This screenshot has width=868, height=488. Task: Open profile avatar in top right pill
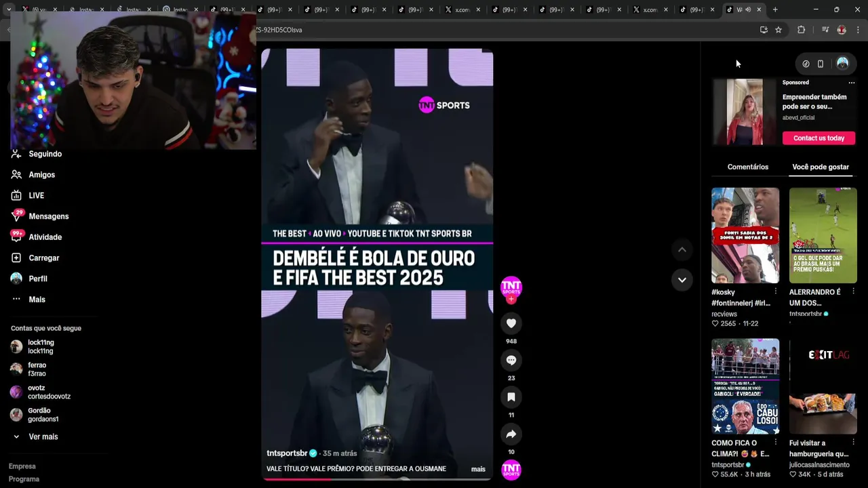pos(842,63)
